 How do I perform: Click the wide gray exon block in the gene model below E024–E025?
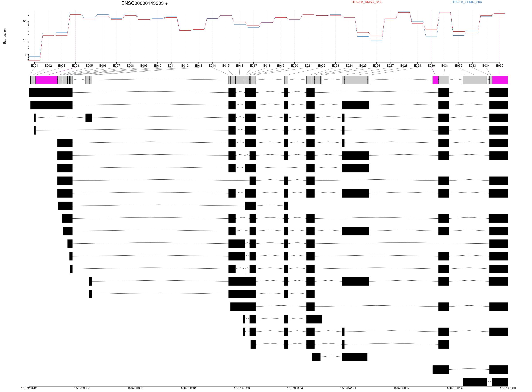point(356,80)
